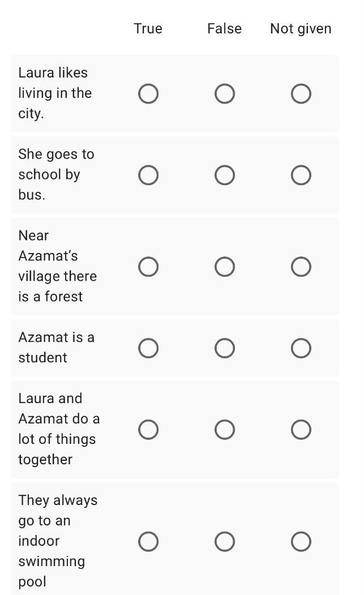Click the 'Azamat is a student' statement text
The image size is (364, 595).
click(x=56, y=348)
